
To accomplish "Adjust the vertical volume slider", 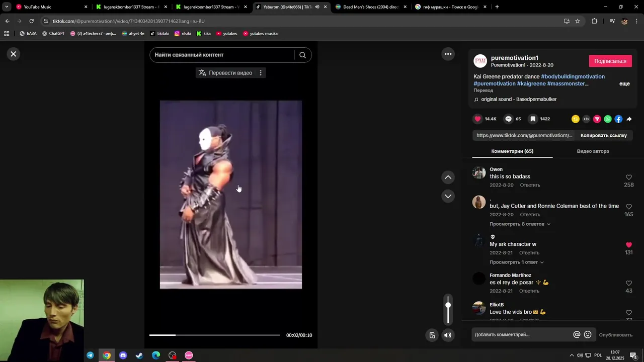I will [x=448, y=309].
